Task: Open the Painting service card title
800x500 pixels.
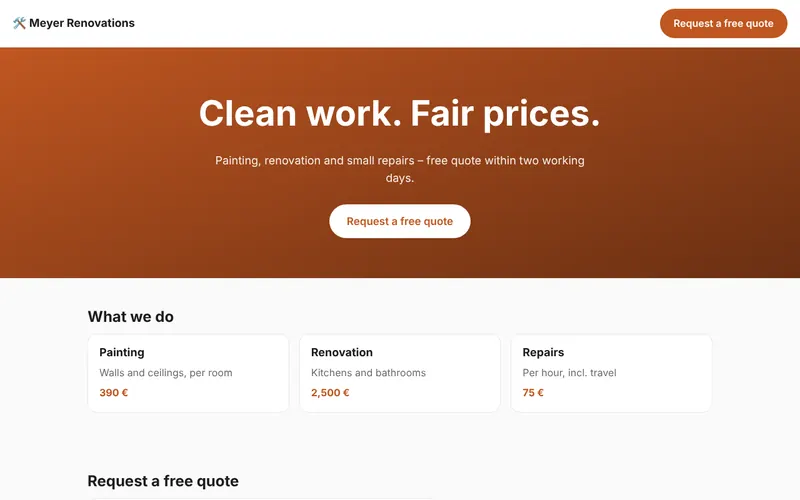Action: click(x=122, y=353)
